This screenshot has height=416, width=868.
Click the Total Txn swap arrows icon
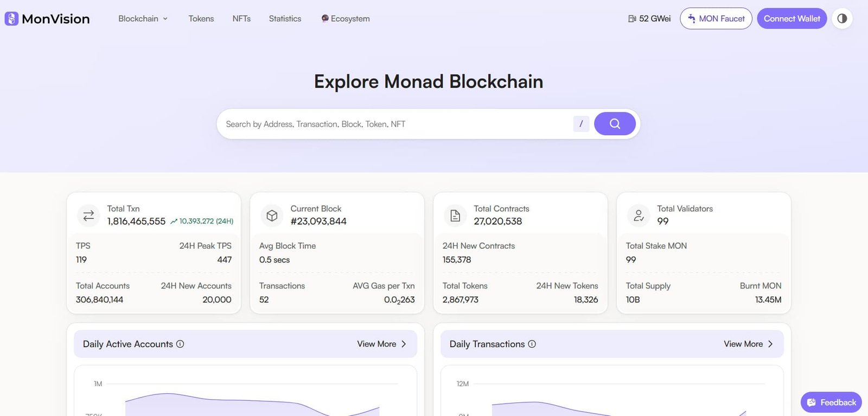tap(88, 216)
